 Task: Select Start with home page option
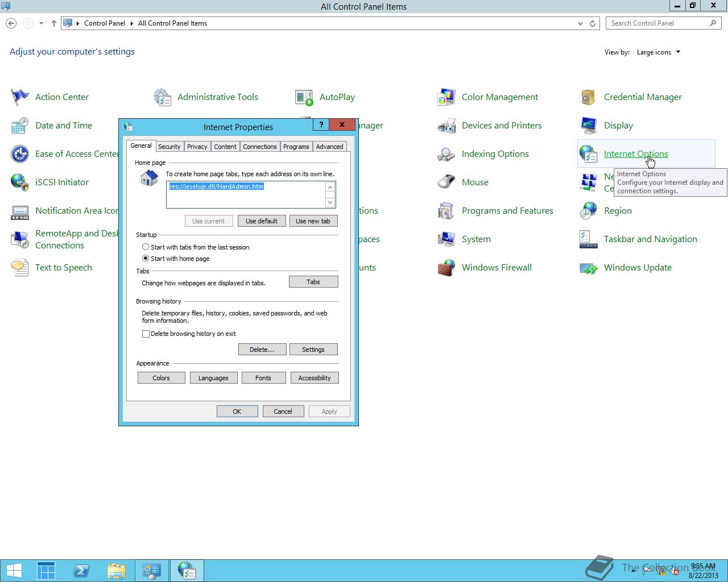coord(146,259)
